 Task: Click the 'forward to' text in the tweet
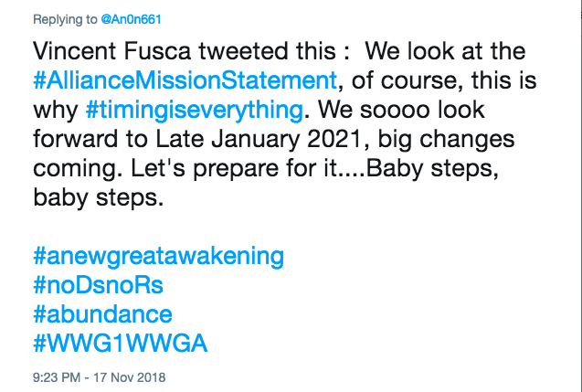pyautogui.click(x=90, y=139)
